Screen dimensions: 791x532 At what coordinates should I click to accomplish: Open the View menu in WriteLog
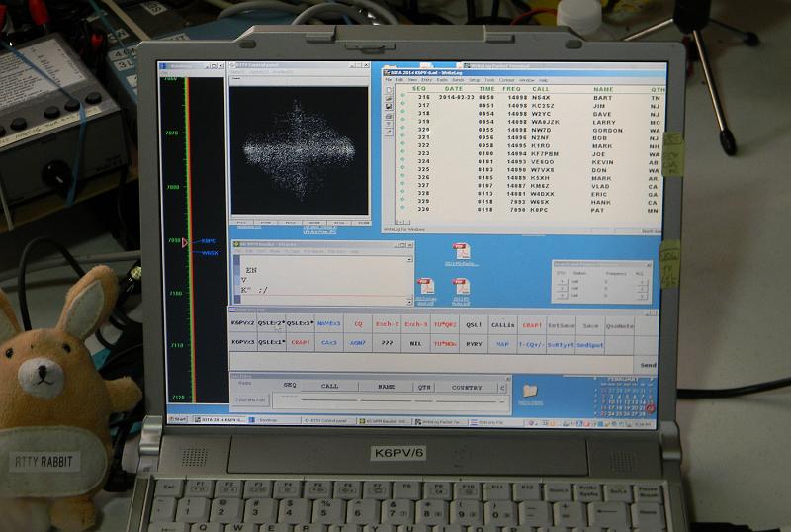click(412, 80)
